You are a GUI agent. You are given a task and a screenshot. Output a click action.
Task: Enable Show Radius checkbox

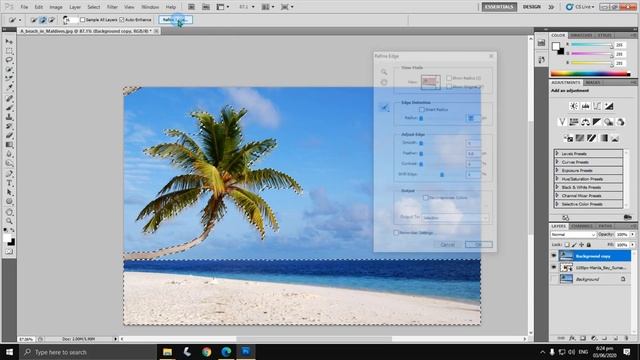pyautogui.click(x=449, y=78)
